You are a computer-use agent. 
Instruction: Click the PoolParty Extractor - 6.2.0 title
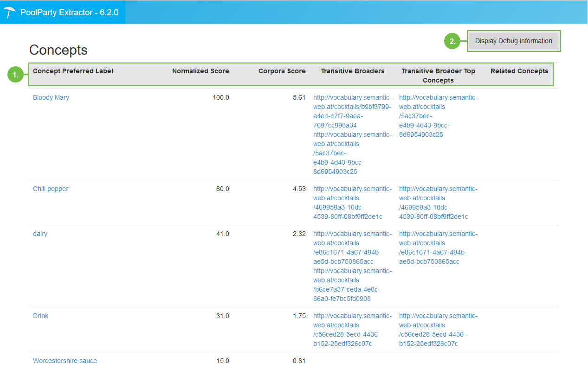coord(69,13)
